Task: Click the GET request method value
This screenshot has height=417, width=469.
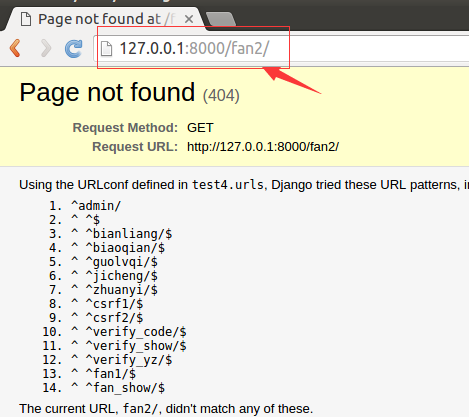Action: pos(200,128)
